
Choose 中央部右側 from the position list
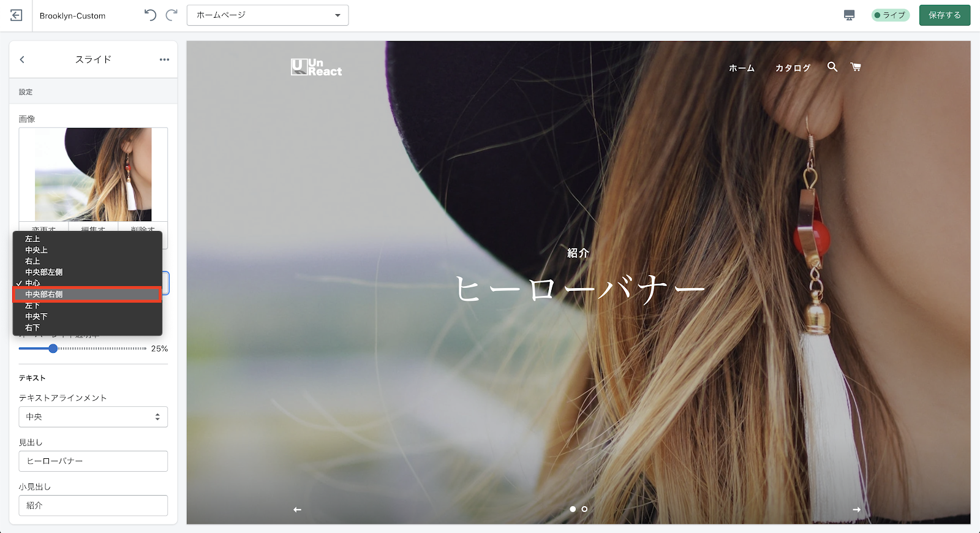point(87,295)
